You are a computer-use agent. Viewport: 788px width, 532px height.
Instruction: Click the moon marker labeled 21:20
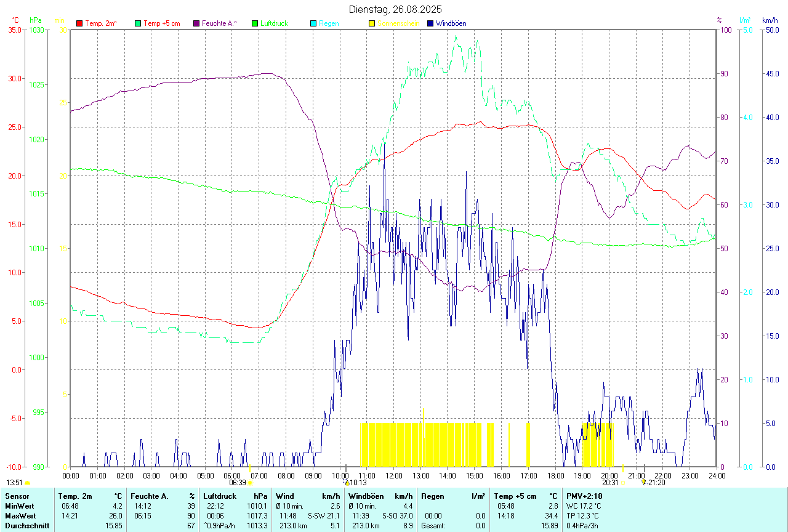644,482
